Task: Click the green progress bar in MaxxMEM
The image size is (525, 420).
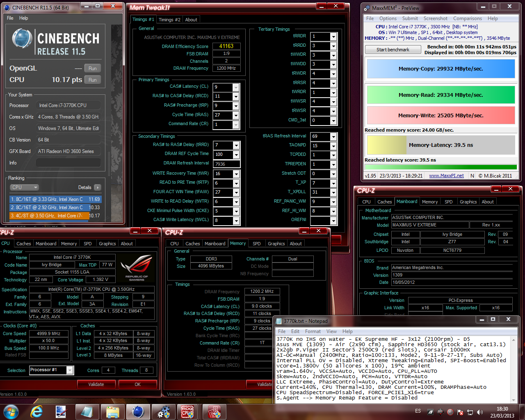Action: (441, 167)
